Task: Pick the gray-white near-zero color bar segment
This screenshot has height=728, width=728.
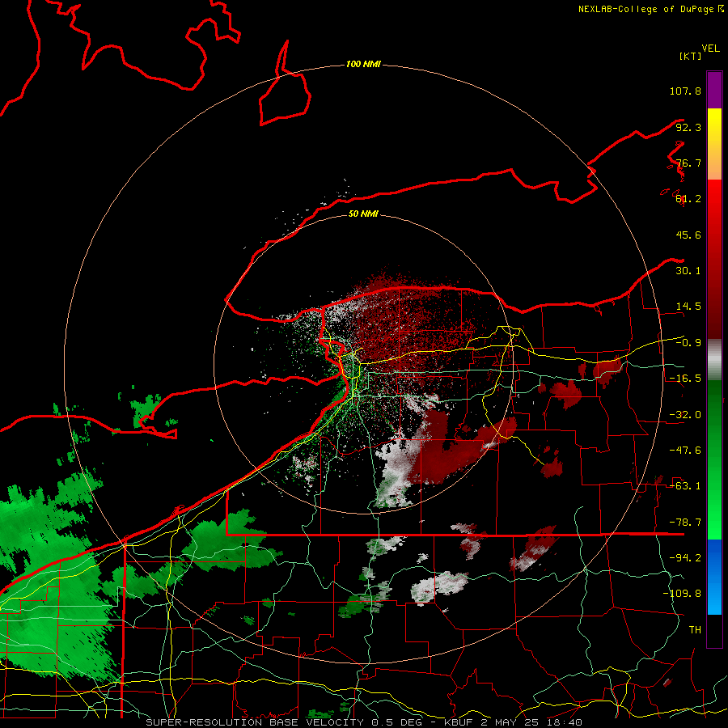Action: click(714, 360)
